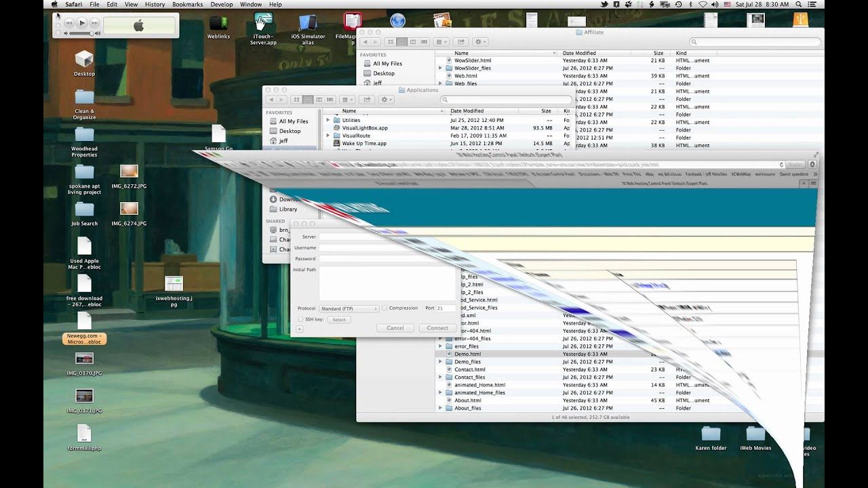This screenshot has width=868, height=488.
Task: Click Connect in the connection dialog
Action: 437,328
